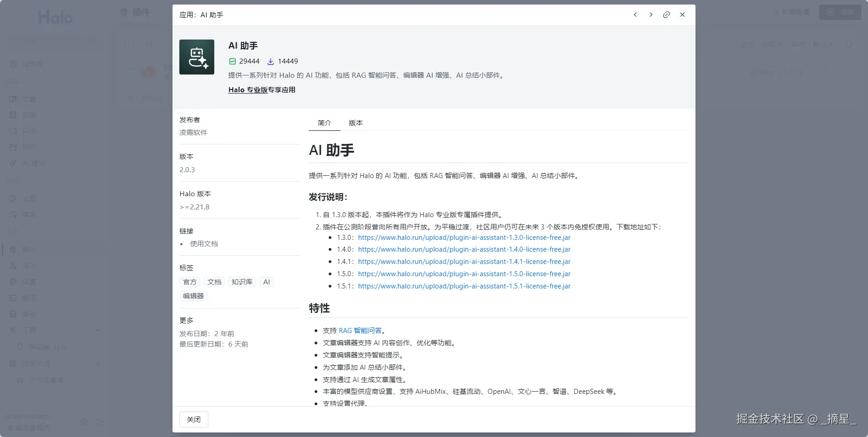This screenshot has height=437, width=868.
Task: Go to next app using right arrow
Action: click(x=651, y=15)
